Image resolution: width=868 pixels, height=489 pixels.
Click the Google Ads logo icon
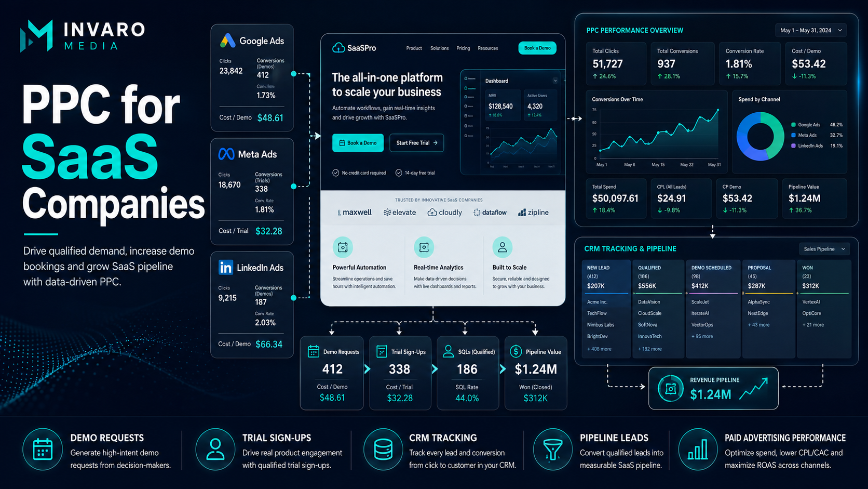227,41
